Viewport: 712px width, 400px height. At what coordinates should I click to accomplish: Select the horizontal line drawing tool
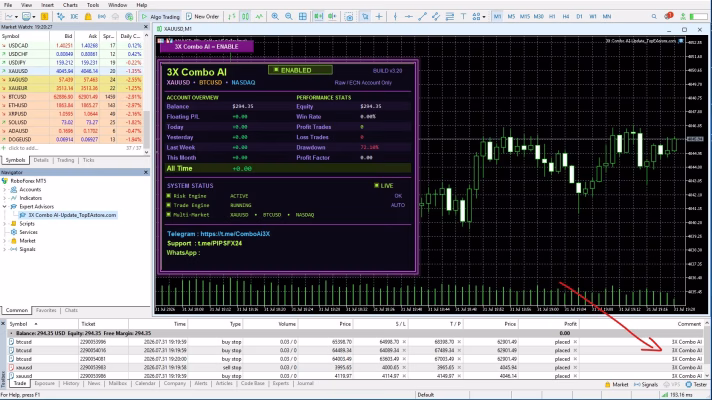(x=409, y=16)
